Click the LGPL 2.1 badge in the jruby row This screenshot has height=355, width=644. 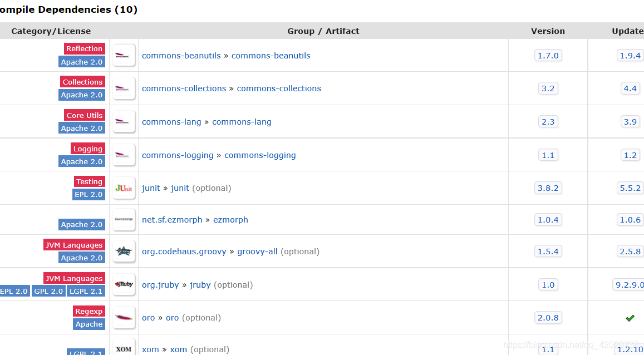tap(86, 291)
